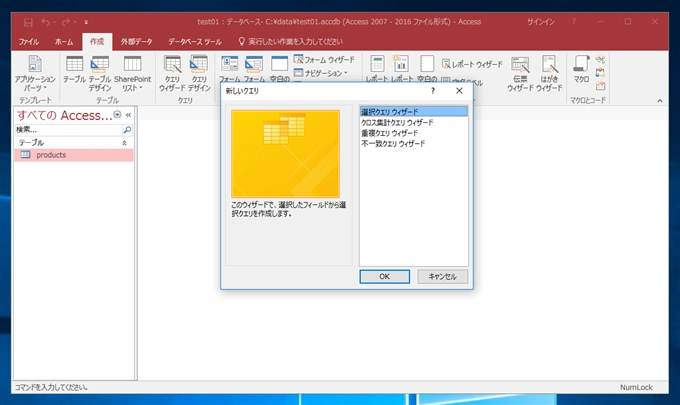Close the 新しいクエリ dialog with X
The width and height of the screenshot is (680, 405).
[x=459, y=91]
